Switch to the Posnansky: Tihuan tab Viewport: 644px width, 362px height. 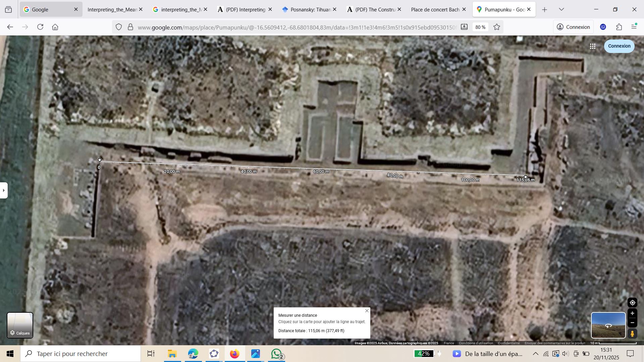(306, 9)
